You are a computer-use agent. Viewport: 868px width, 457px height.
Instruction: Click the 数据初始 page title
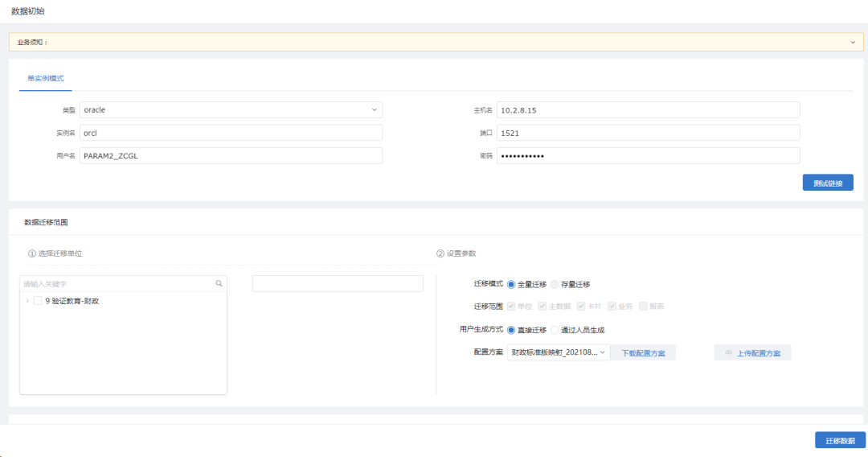click(27, 11)
